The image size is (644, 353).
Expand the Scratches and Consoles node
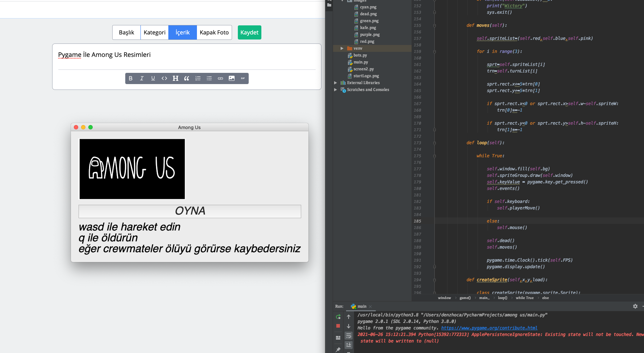pos(336,90)
